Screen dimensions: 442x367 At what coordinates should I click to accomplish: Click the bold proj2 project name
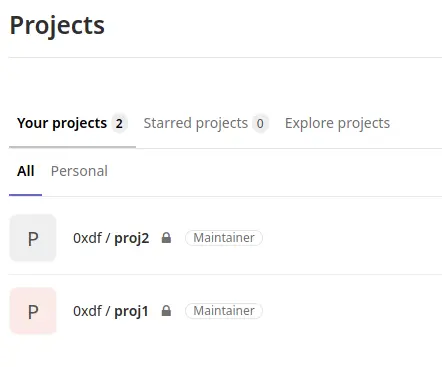pyautogui.click(x=132, y=239)
